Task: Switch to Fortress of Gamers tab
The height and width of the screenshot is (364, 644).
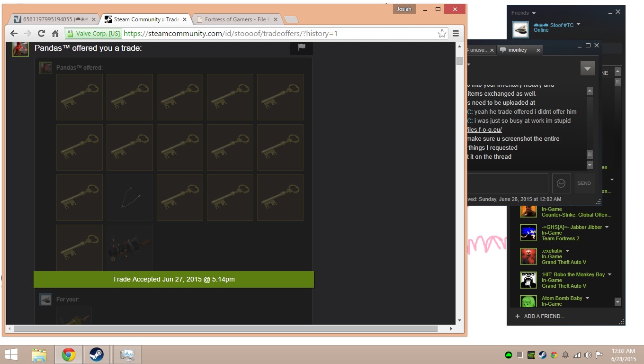Action: pyautogui.click(x=237, y=19)
